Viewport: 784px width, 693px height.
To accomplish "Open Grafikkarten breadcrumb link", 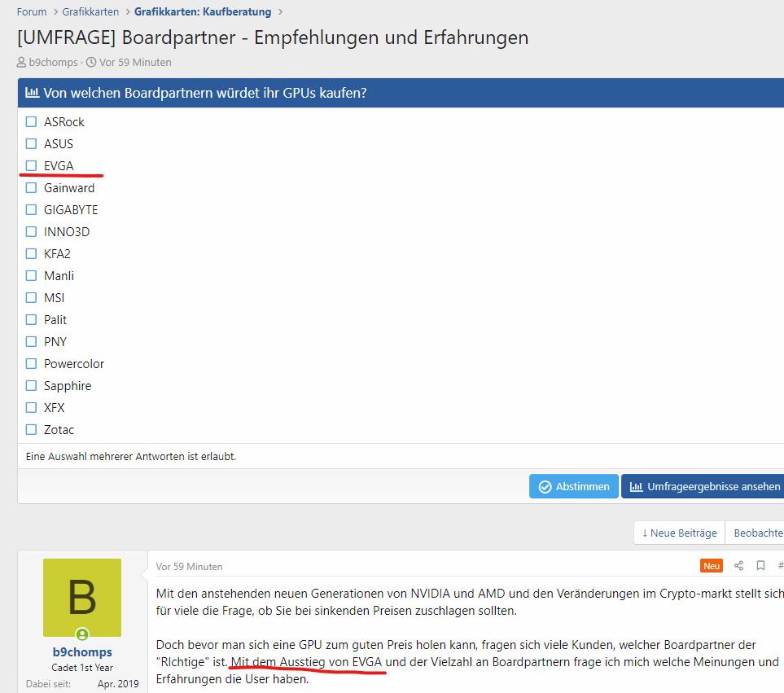I will point(90,12).
